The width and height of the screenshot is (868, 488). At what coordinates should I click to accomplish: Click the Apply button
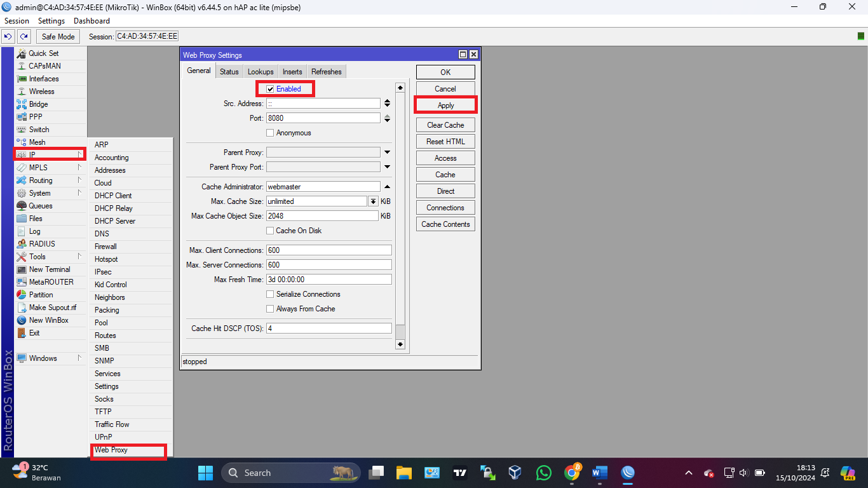[445, 105]
